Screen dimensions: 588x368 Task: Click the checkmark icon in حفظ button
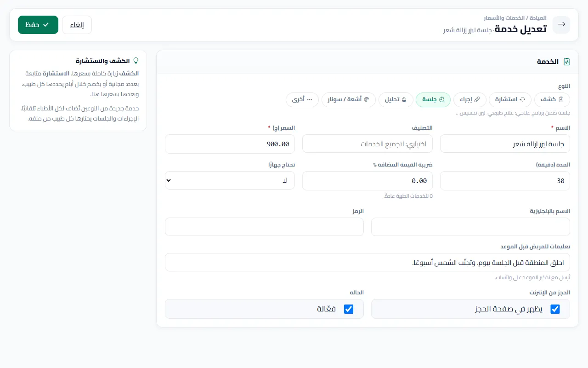click(x=46, y=25)
